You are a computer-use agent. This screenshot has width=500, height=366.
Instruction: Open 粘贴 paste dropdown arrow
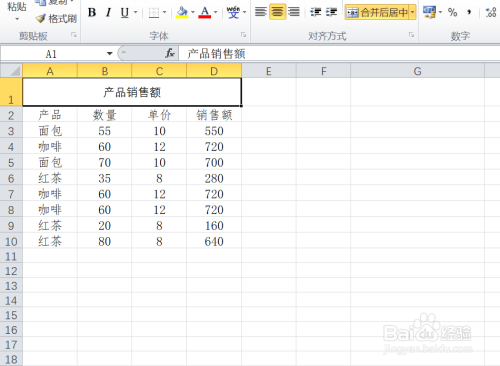(x=17, y=19)
